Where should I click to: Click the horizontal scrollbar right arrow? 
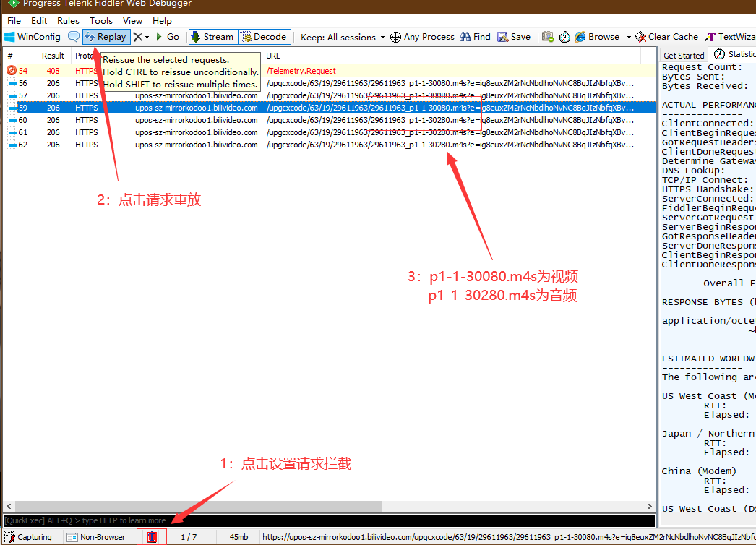[650, 507]
